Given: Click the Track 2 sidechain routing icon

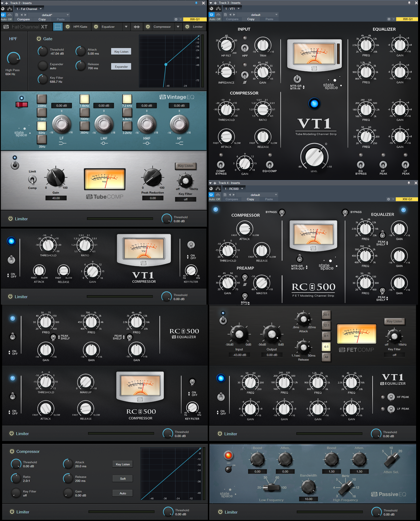Looking at the screenshot, I should (x=10, y=9).
